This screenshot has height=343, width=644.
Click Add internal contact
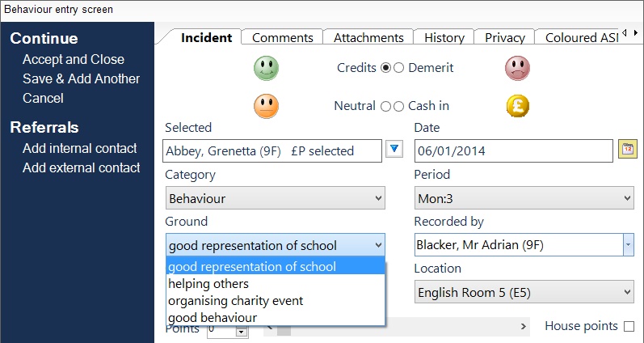(80, 148)
